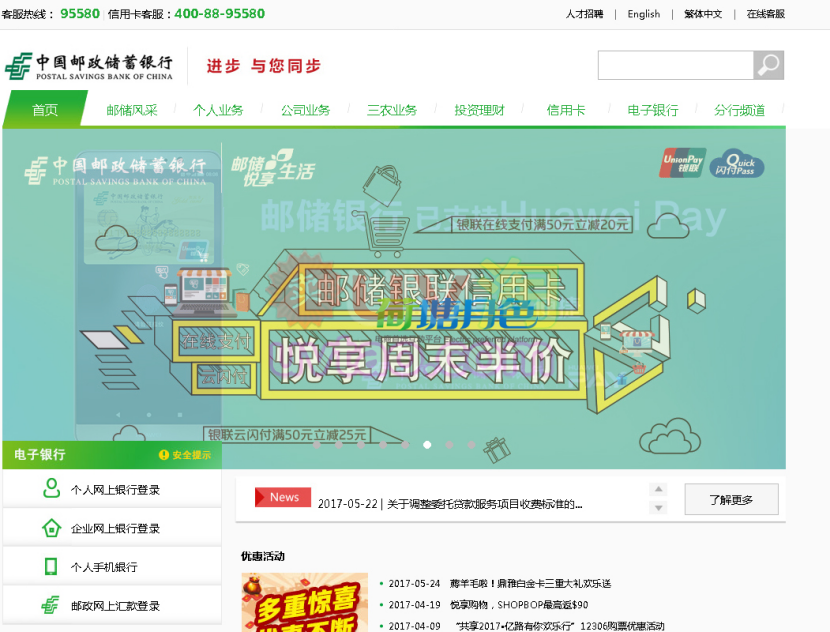Click the 邮政网上汇款登录 postal icon

(51, 605)
